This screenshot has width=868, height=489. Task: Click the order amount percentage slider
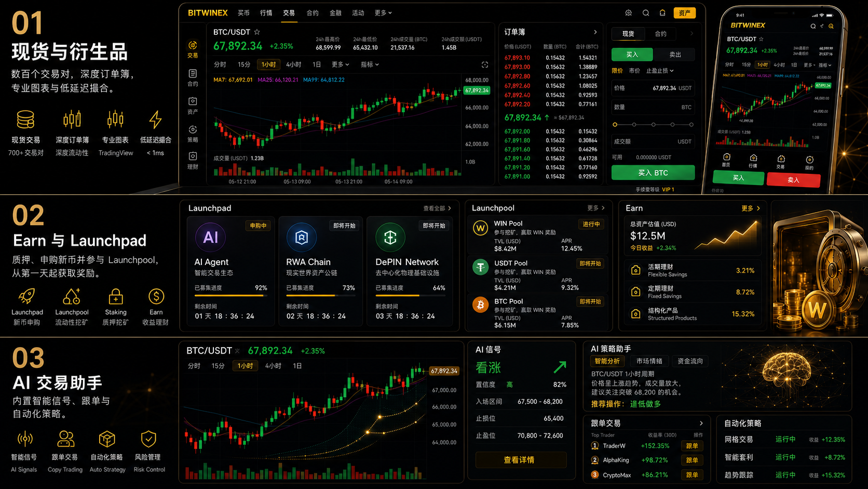(x=653, y=125)
